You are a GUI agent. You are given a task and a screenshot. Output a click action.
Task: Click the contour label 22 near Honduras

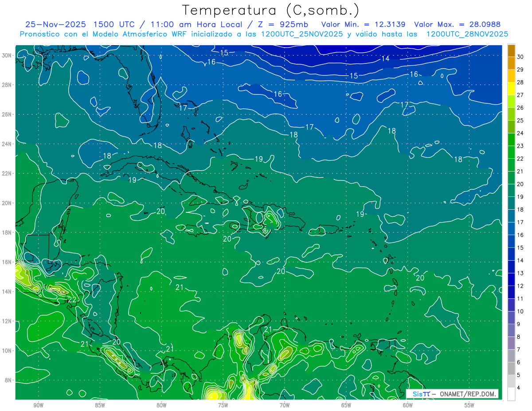pyautogui.click(x=72, y=300)
